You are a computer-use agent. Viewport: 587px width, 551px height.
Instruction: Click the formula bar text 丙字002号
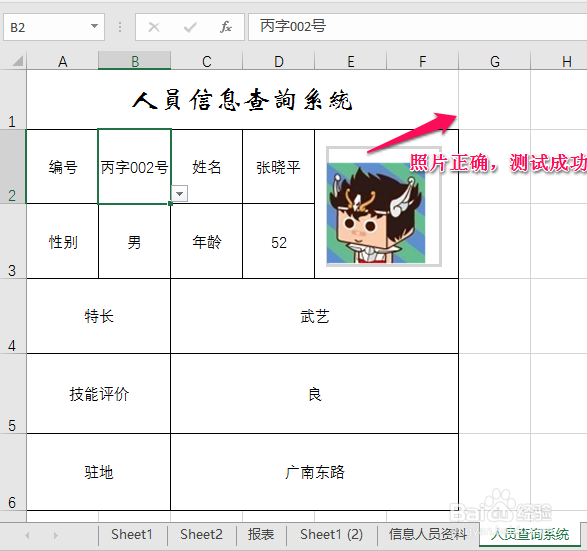[293, 26]
